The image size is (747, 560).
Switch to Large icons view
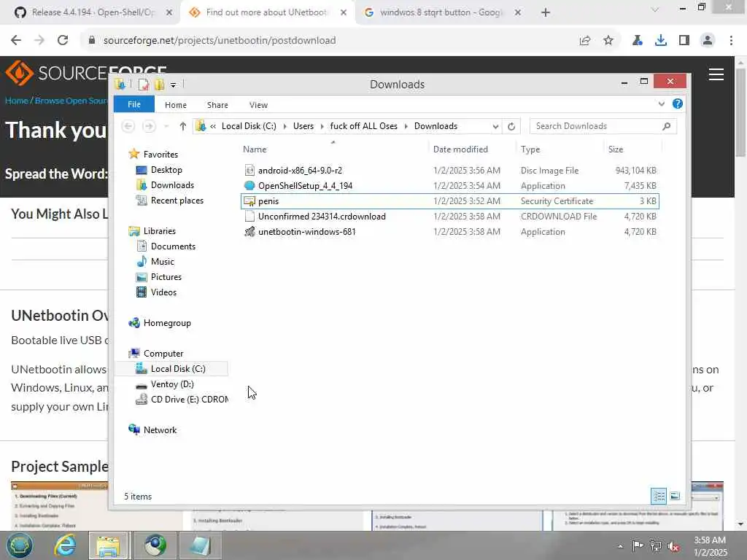pos(675,496)
